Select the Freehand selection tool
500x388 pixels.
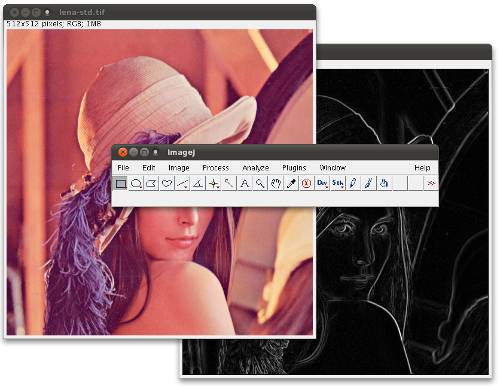coord(167,183)
